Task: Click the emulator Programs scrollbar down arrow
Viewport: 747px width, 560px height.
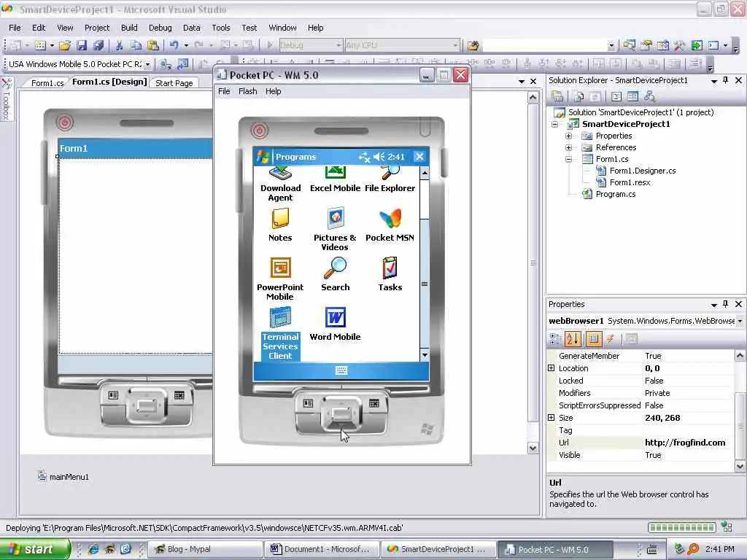Action: [x=425, y=355]
